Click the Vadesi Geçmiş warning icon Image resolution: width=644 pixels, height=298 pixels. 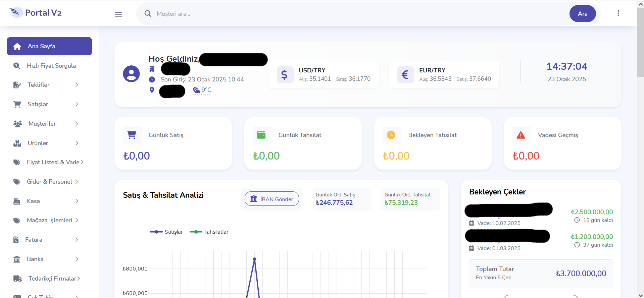pos(521,135)
